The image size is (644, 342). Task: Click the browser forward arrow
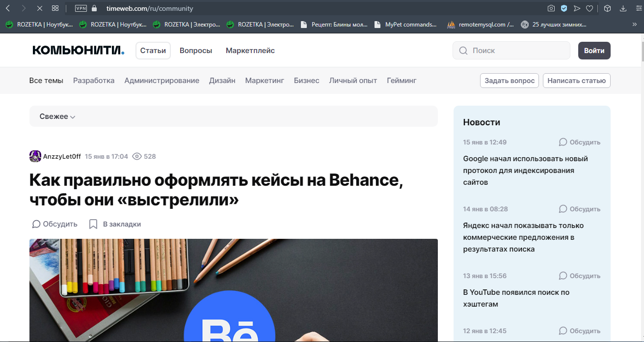(24, 8)
